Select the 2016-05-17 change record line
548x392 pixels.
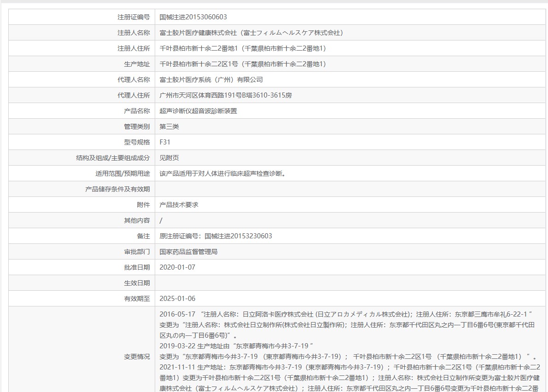coord(346,314)
